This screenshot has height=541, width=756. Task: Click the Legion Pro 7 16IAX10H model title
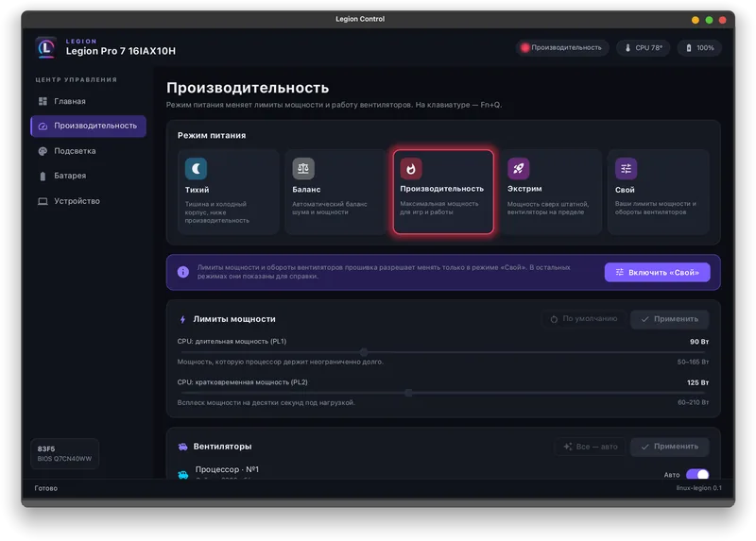121,51
